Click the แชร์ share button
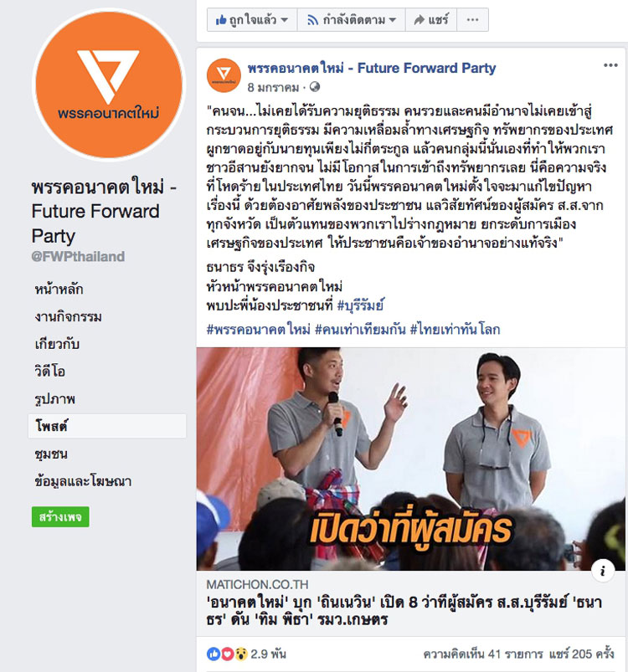This screenshot has height=672, width=628. pyautogui.click(x=431, y=20)
